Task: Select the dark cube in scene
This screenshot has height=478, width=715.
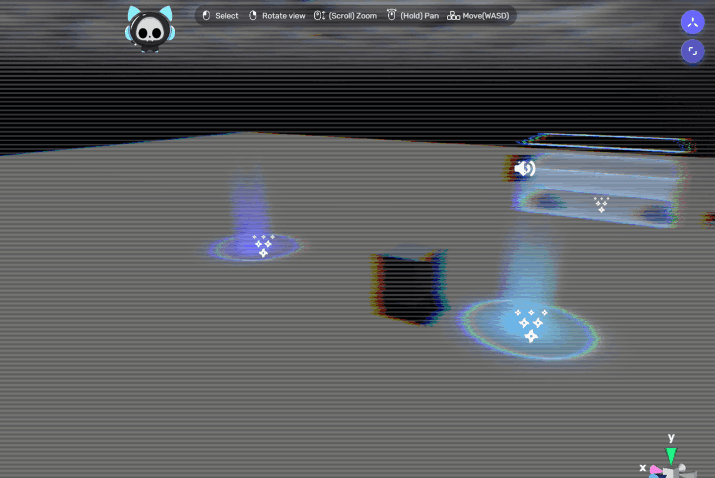Action: 410,287
